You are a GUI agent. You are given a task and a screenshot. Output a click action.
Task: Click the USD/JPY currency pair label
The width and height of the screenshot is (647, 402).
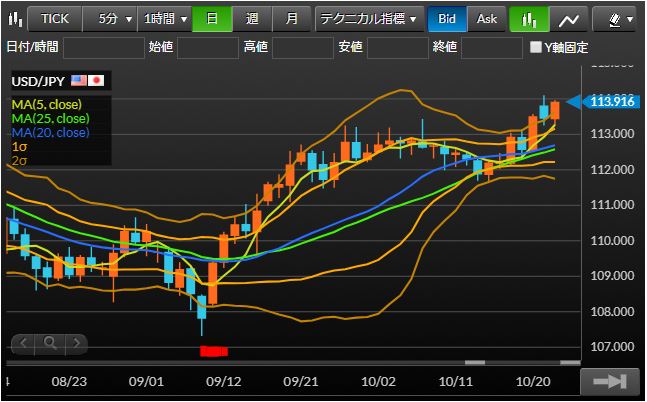click(x=38, y=81)
